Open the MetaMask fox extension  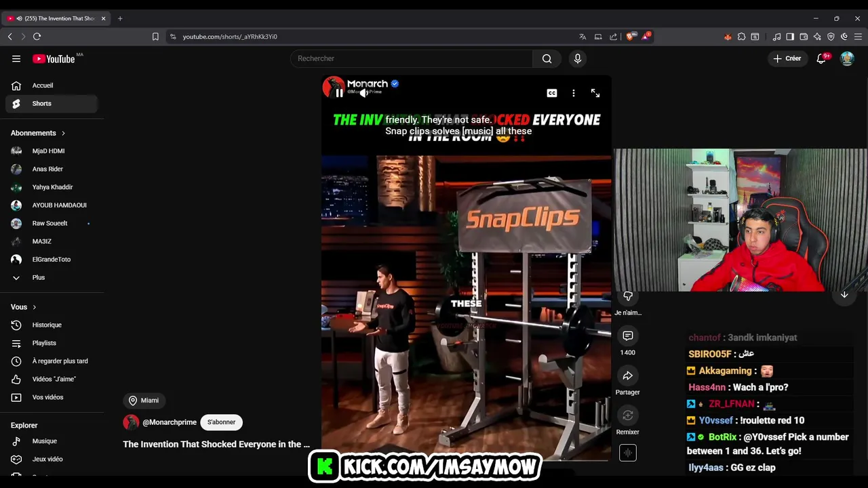point(728,37)
